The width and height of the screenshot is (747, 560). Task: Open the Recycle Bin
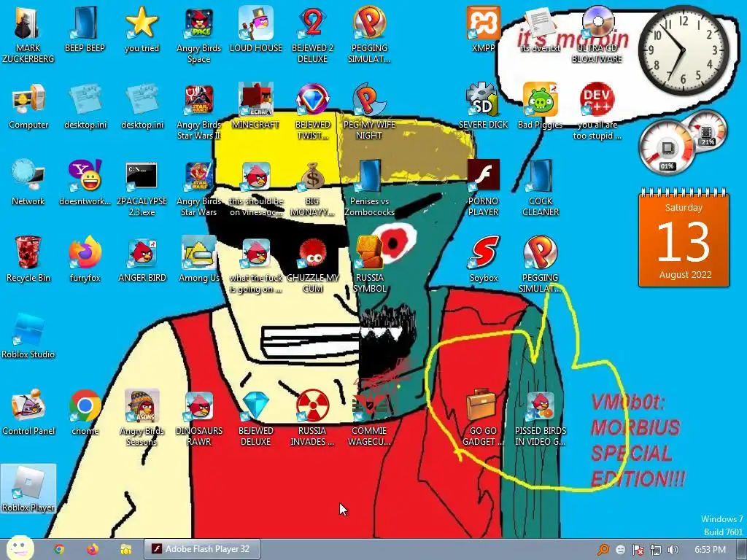click(x=28, y=260)
